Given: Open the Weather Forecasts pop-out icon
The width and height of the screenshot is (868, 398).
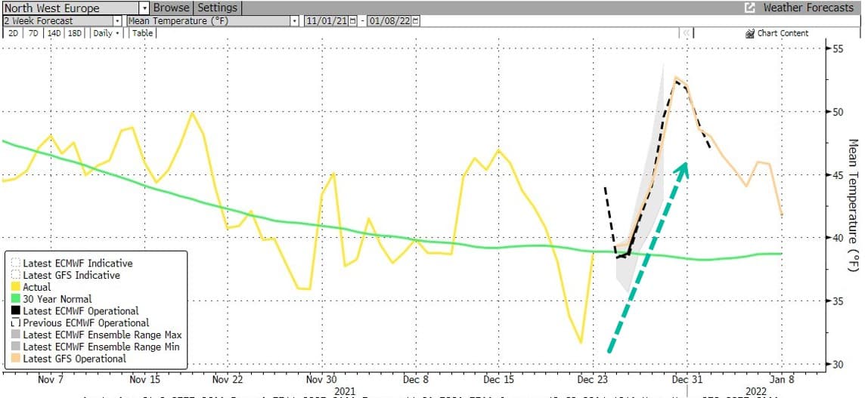Looking at the screenshot, I should click(750, 8).
